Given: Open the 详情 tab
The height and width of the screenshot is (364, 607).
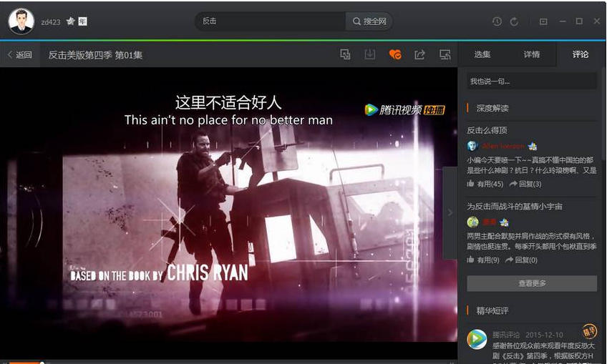Looking at the screenshot, I should point(531,54).
